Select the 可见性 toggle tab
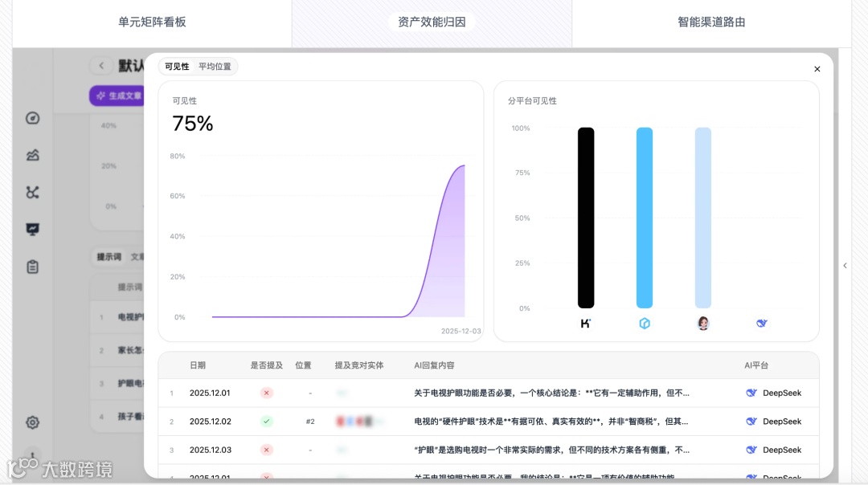Viewport: 868px width, 485px height. tap(177, 67)
